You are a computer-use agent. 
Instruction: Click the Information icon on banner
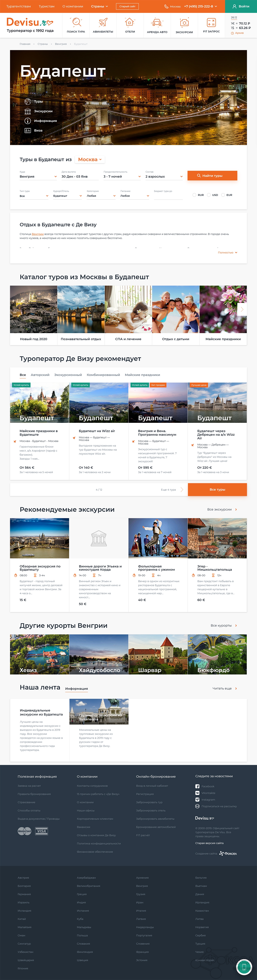click(x=28, y=121)
